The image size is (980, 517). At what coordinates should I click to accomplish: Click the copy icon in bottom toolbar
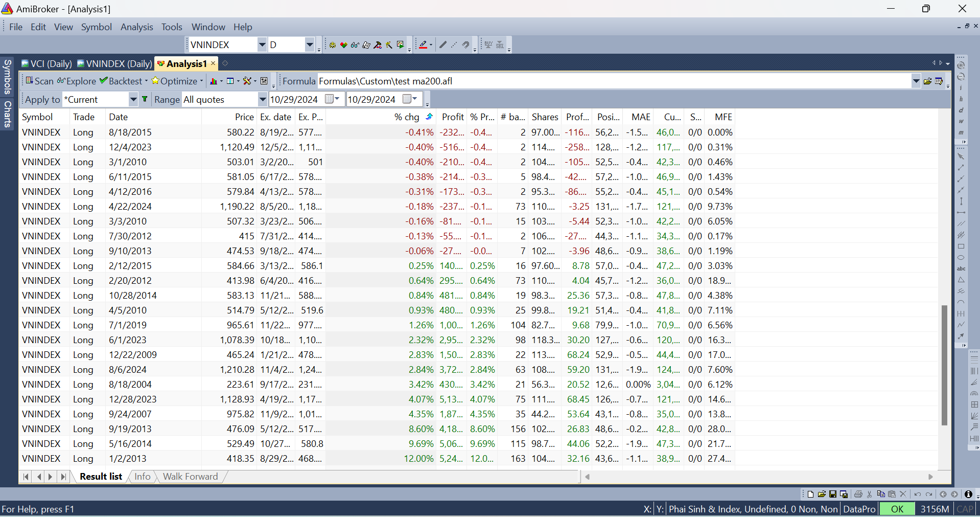tap(881, 494)
